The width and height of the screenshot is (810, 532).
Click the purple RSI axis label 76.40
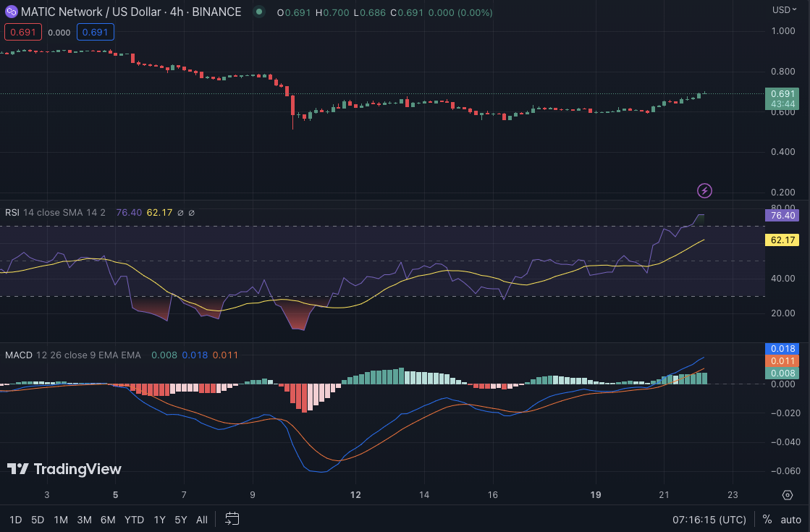[782, 216]
